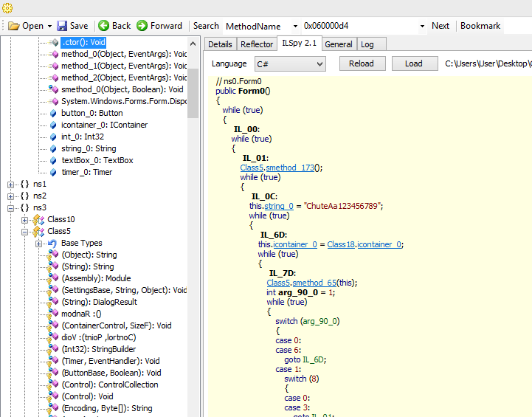Click the tree panel vertical scrollbar thumb

193,93
